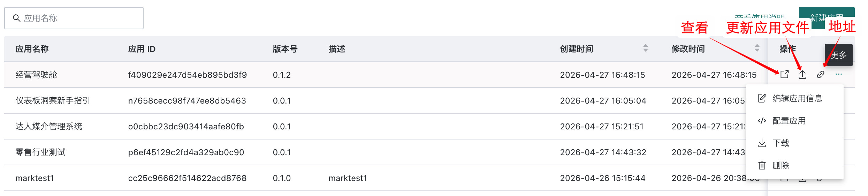
Task: Click the trash bin icon in the menu
Action: tap(762, 165)
